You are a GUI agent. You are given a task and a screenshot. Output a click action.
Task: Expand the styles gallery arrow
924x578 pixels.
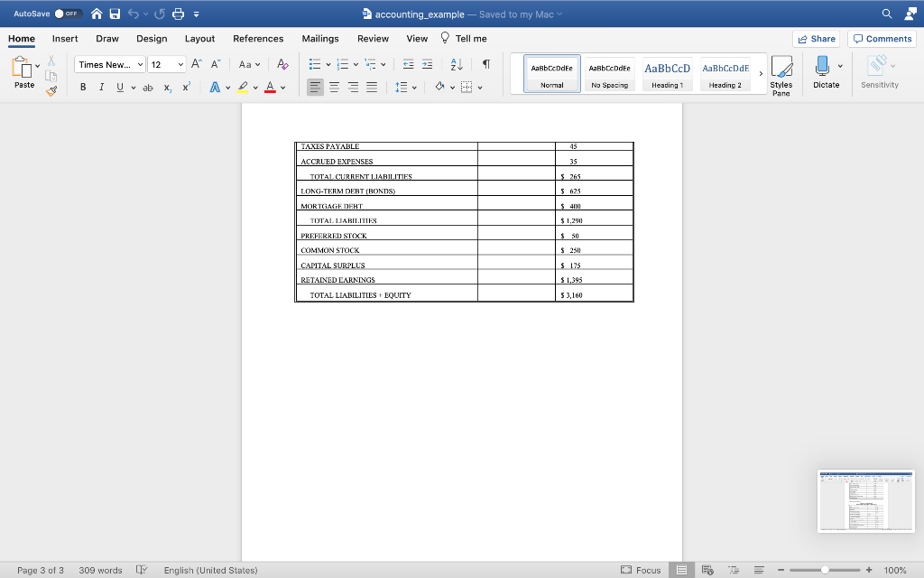click(761, 74)
